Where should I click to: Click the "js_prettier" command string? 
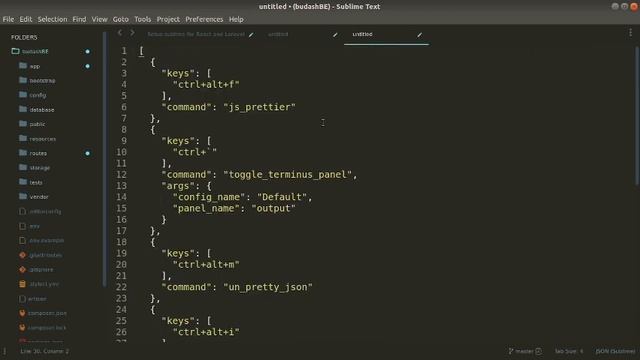259,107
